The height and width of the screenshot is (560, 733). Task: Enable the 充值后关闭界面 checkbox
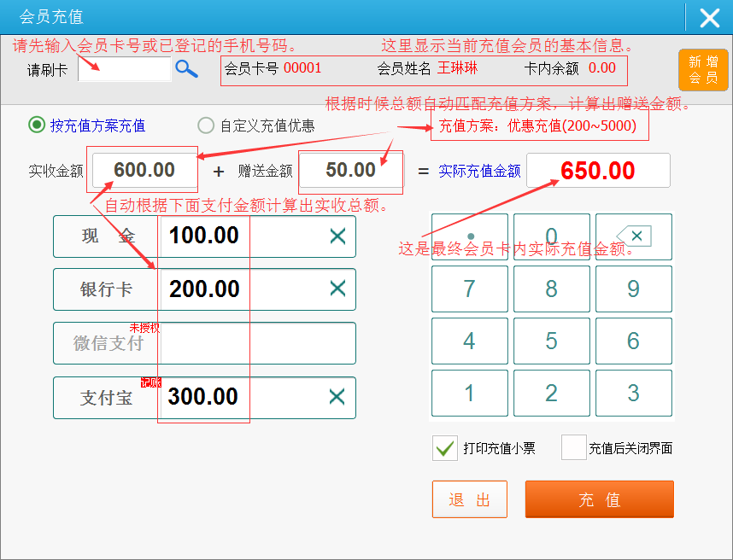[573, 448]
